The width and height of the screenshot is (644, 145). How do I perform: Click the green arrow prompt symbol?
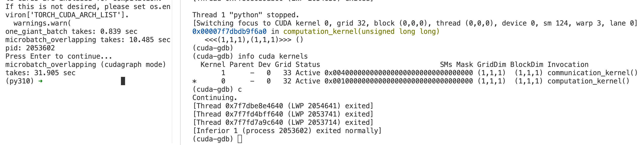pos(41,81)
